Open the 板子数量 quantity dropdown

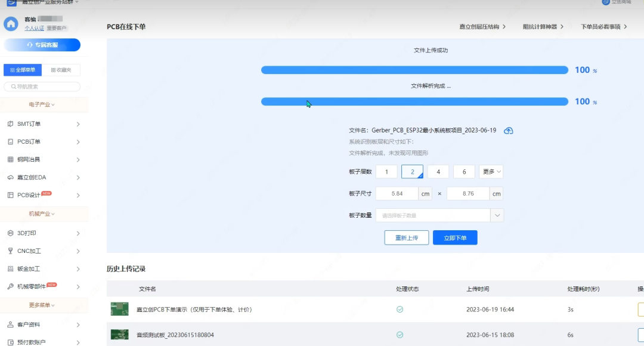tap(497, 215)
